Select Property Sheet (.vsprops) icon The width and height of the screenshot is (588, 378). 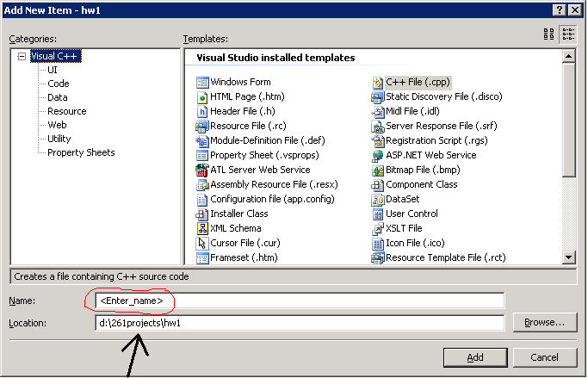[202, 155]
